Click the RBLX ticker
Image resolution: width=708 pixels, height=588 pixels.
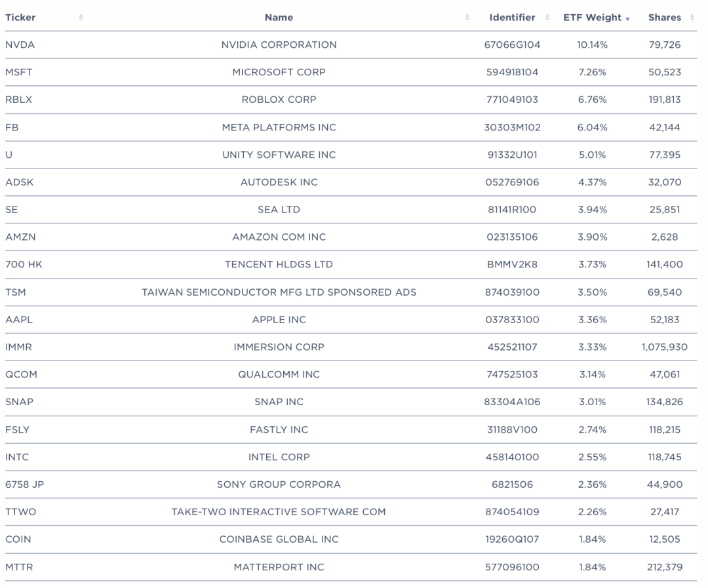(x=18, y=100)
